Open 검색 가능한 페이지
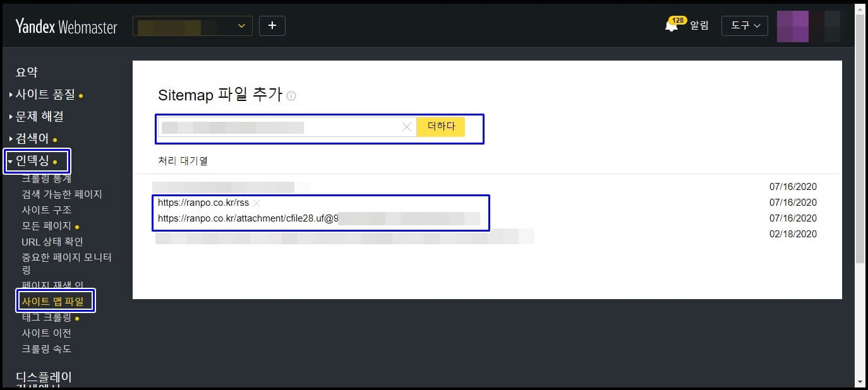 [x=62, y=194]
